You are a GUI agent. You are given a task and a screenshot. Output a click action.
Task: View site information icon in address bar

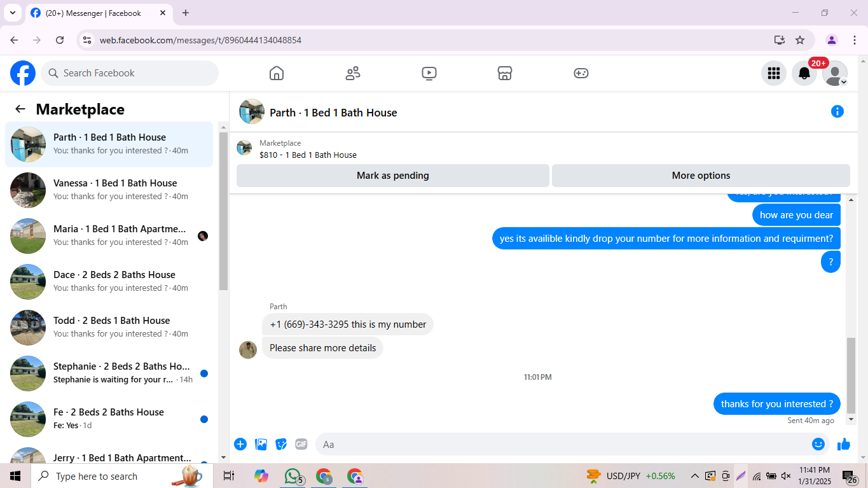(87, 40)
